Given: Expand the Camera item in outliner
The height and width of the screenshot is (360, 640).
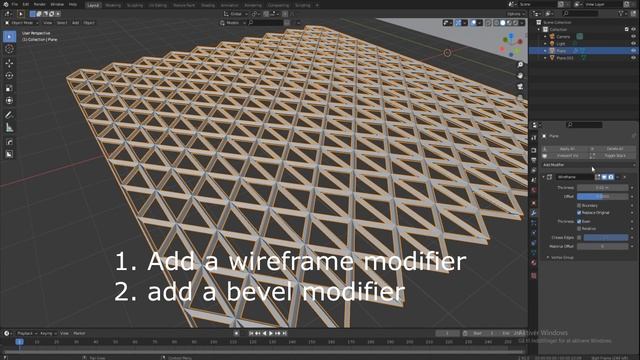Looking at the screenshot, I should (545, 36).
